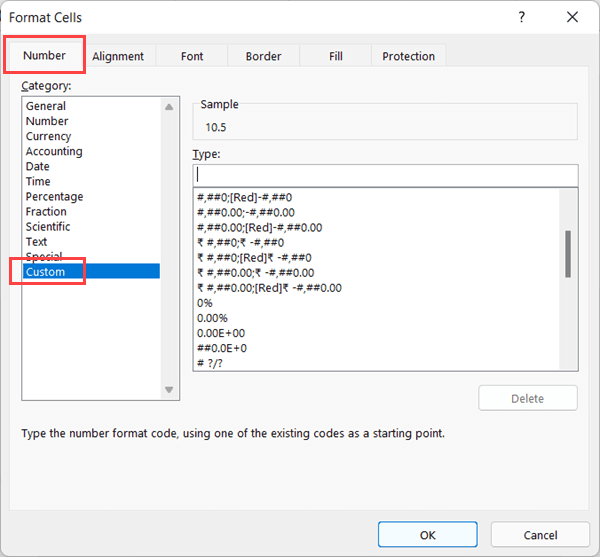The width and height of the screenshot is (600, 557).
Task: Click the Help question mark icon
Action: coord(522,17)
